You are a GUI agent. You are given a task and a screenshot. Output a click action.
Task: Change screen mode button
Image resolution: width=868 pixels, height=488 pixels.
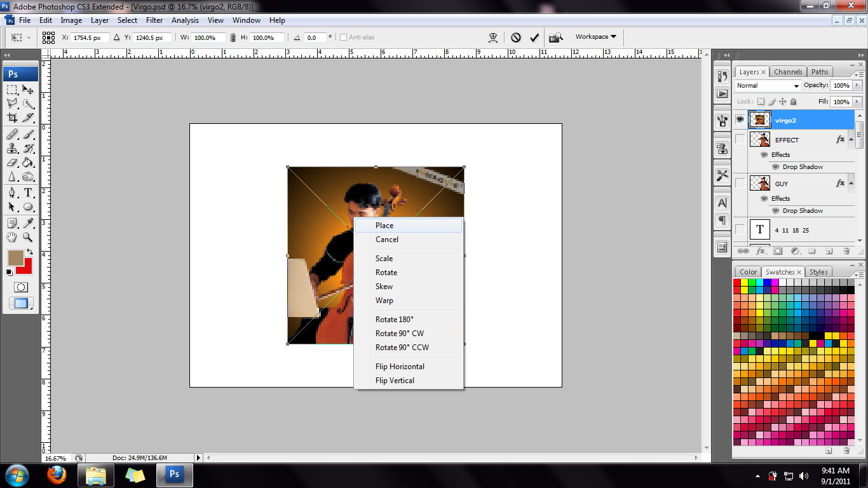(21, 303)
